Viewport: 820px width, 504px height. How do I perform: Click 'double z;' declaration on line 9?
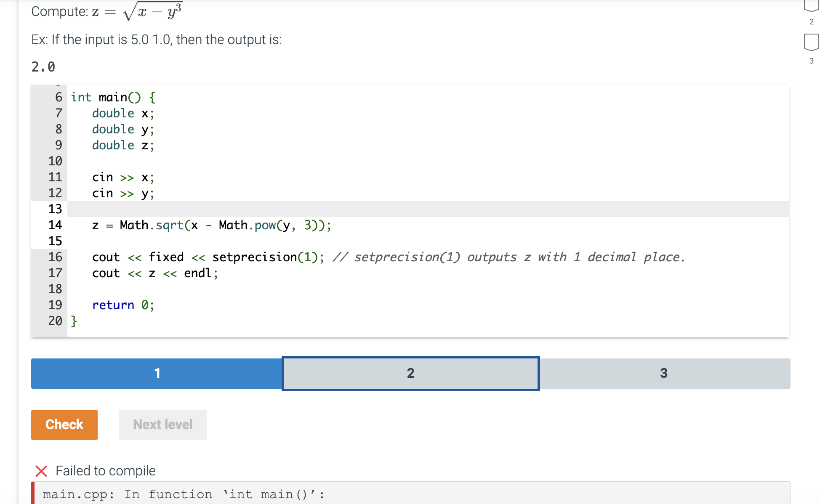pyautogui.click(x=123, y=145)
